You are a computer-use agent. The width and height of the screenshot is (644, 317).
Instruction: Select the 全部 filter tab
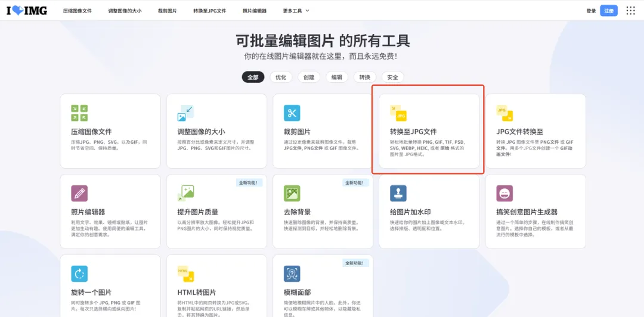click(x=253, y=77)
